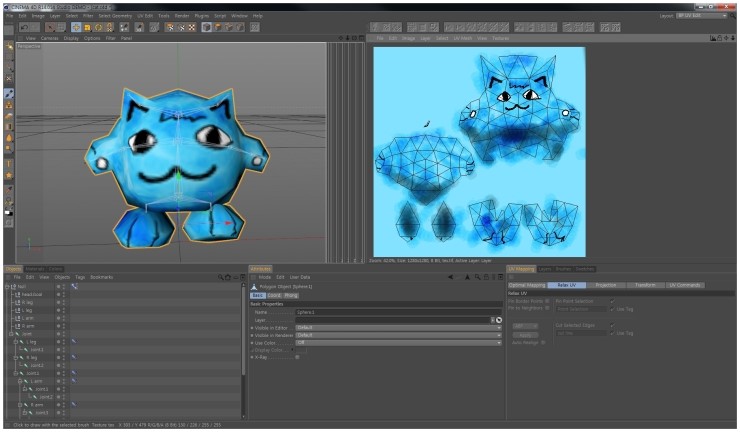Image resolution: width=740 pixels, height=432 pixels.
Task: Open the Render menu
Action: pyautogui.click(x=182, y=16)
